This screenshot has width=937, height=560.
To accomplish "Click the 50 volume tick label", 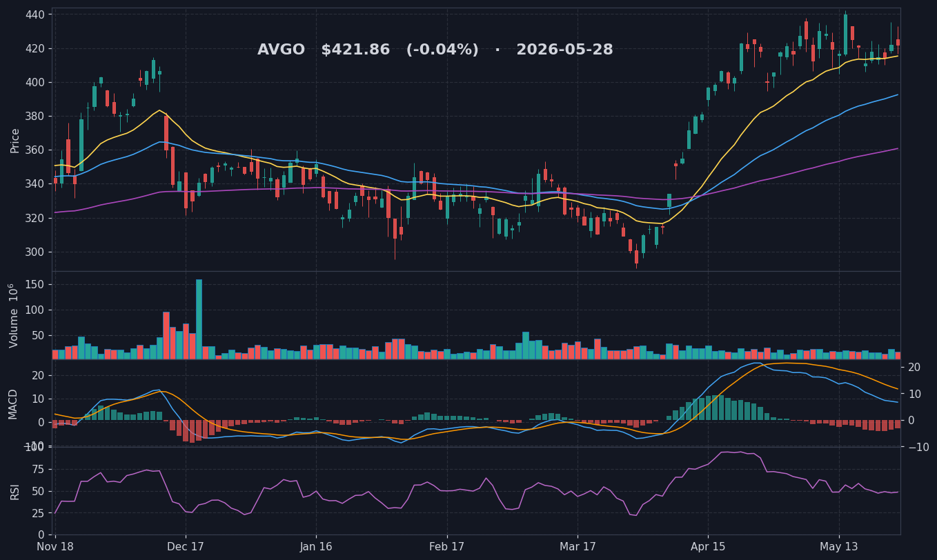I will 38,335.
